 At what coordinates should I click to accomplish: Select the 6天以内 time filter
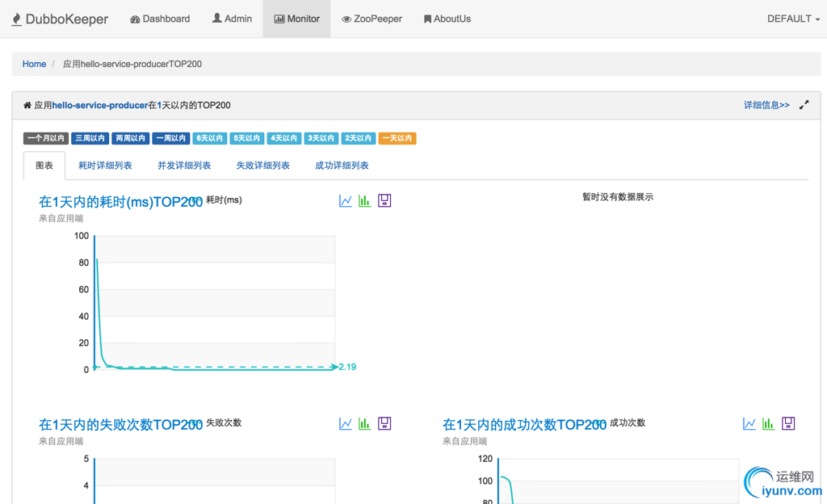click(210, 138)
